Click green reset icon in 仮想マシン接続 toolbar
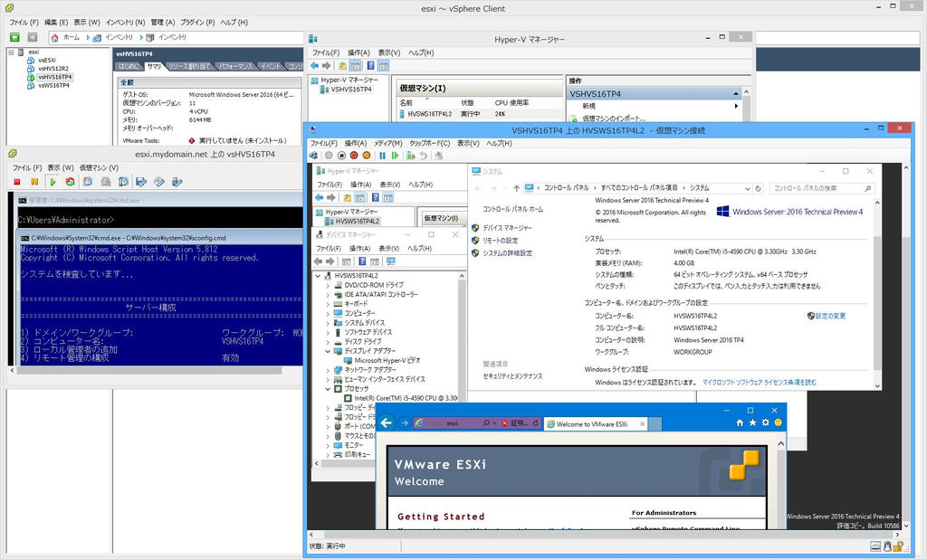This screenshot has height=560, width=927. coord(395,156)
